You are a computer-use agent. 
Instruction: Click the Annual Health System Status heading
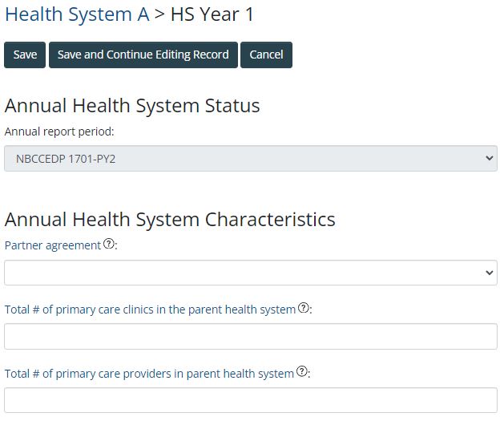(x=132, y=106)
